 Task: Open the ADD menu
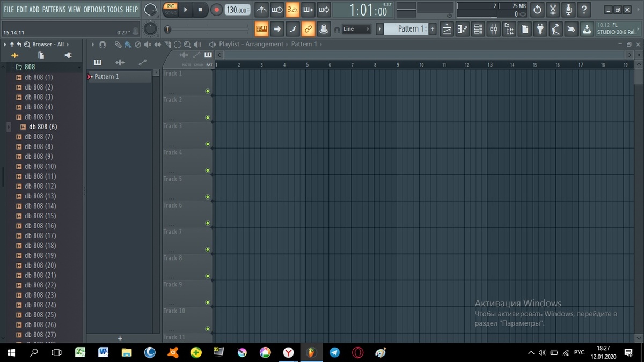(34, 10)
